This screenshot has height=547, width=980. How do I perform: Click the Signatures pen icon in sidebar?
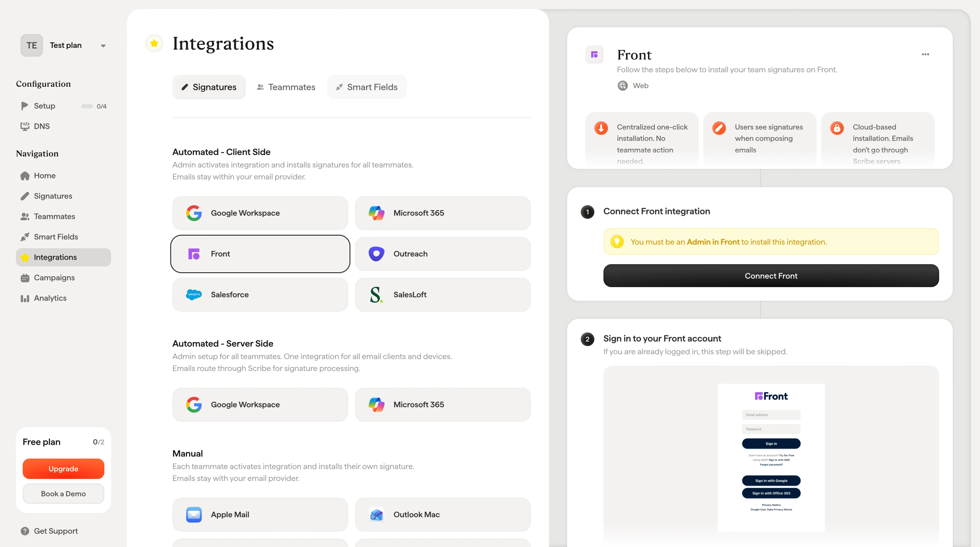tap(25, 196)
